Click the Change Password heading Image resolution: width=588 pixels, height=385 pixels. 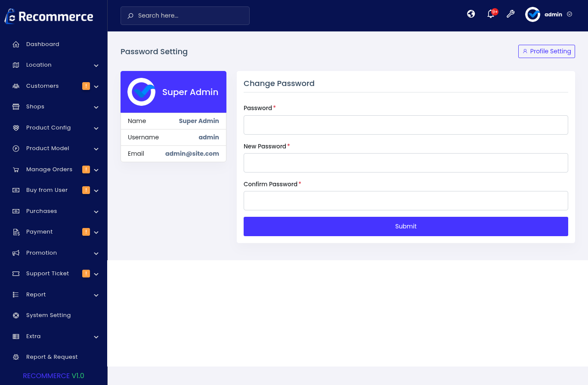pyautogui.click(x=279, y=83)
